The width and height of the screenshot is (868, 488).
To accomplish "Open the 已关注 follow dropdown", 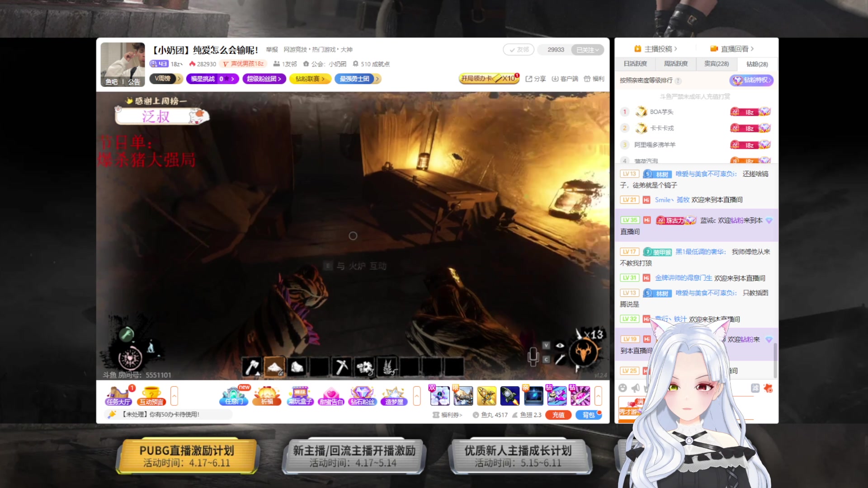I will coord(587,50).
